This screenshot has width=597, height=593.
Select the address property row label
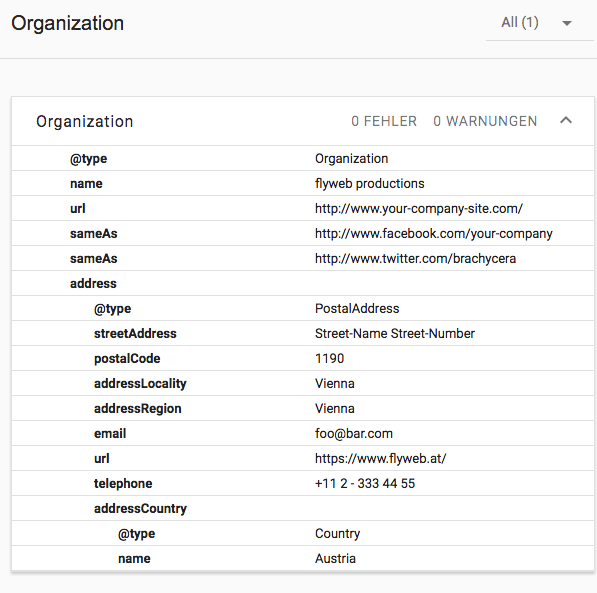click(93, 283)
